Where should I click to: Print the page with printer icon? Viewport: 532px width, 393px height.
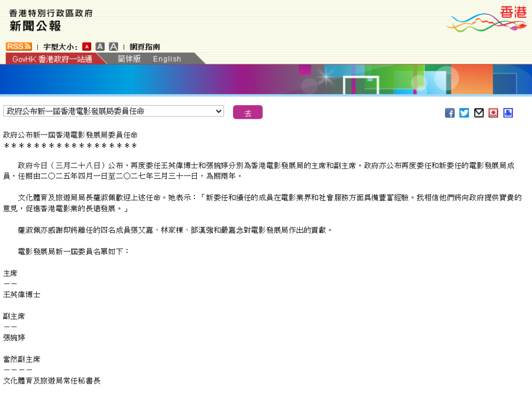508,113
